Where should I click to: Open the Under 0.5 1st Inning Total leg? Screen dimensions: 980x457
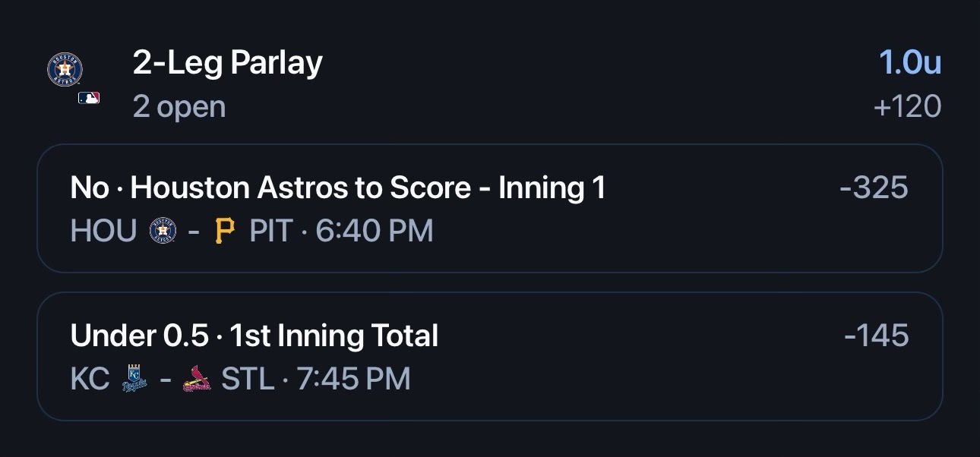point(490,356)
